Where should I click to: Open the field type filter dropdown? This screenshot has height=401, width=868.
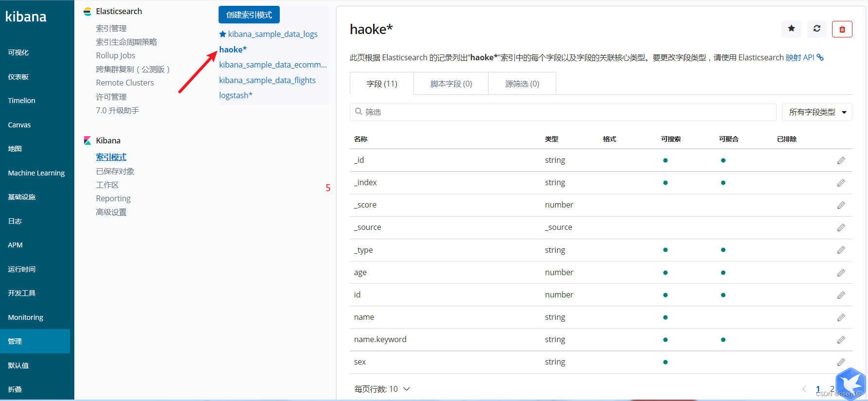(817, 112)
